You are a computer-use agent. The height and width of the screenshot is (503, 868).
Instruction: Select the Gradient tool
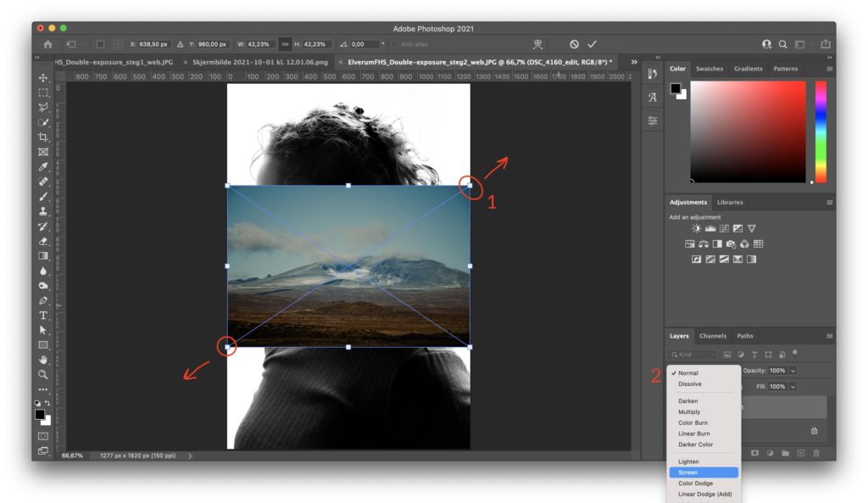tap(43, 255)
